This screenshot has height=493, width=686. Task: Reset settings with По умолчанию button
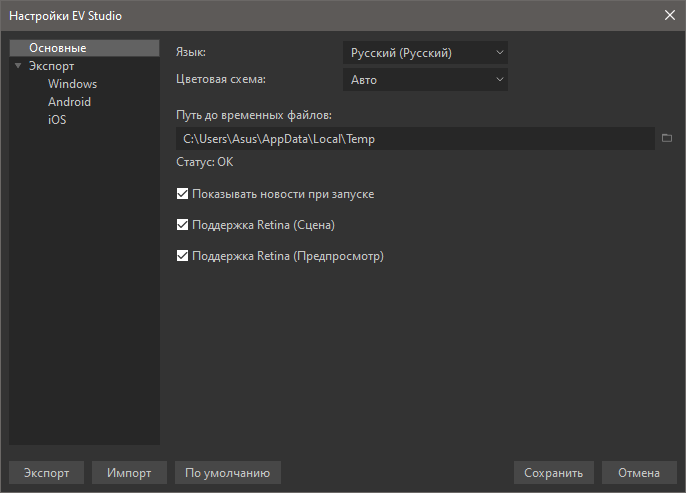point(228,473)
